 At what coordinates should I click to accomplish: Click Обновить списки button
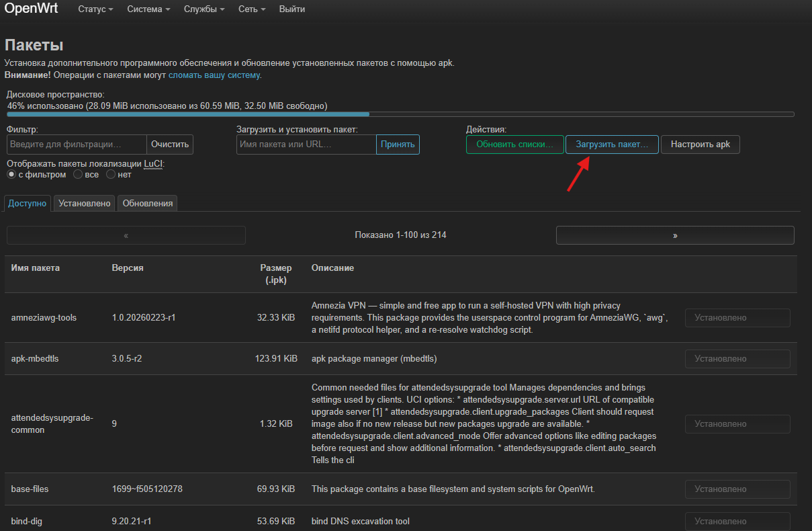point(514,145)
